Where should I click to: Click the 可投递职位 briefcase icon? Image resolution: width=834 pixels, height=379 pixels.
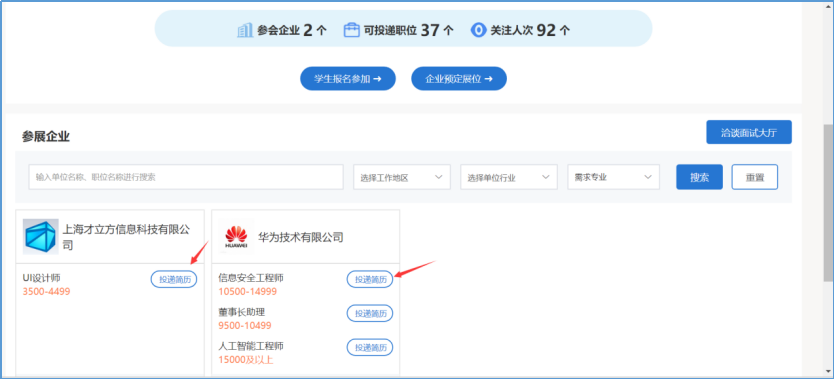[x=352, y=30]
